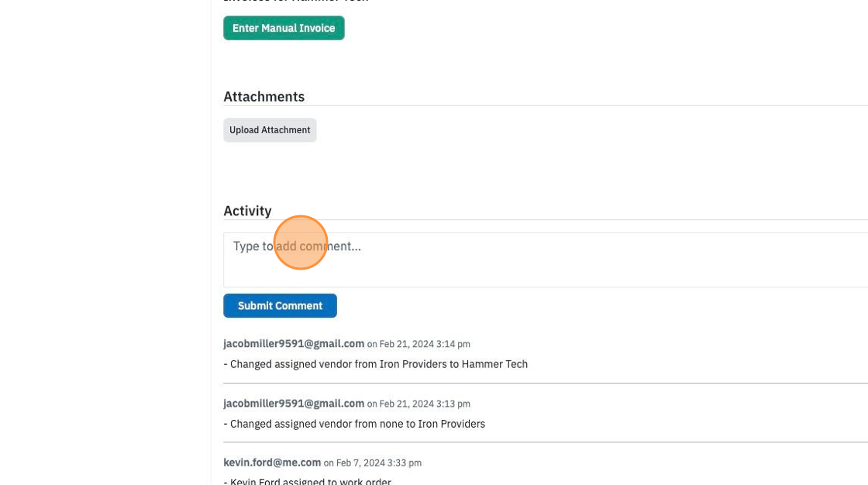Click the divider line below the first activity entry

546,383
